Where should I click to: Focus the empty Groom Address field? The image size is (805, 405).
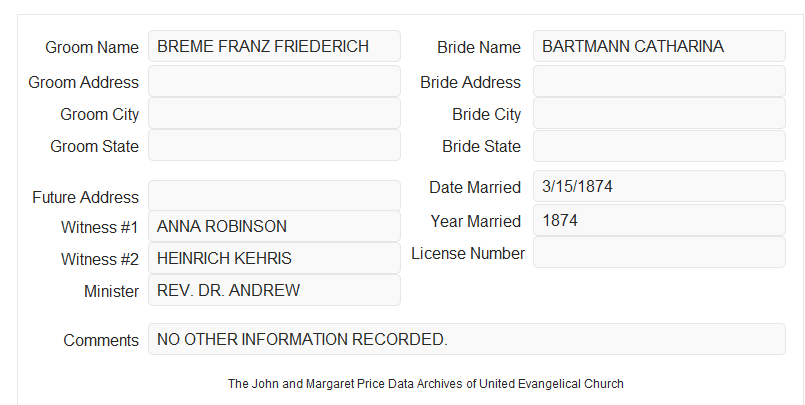[x=274, y=81]
